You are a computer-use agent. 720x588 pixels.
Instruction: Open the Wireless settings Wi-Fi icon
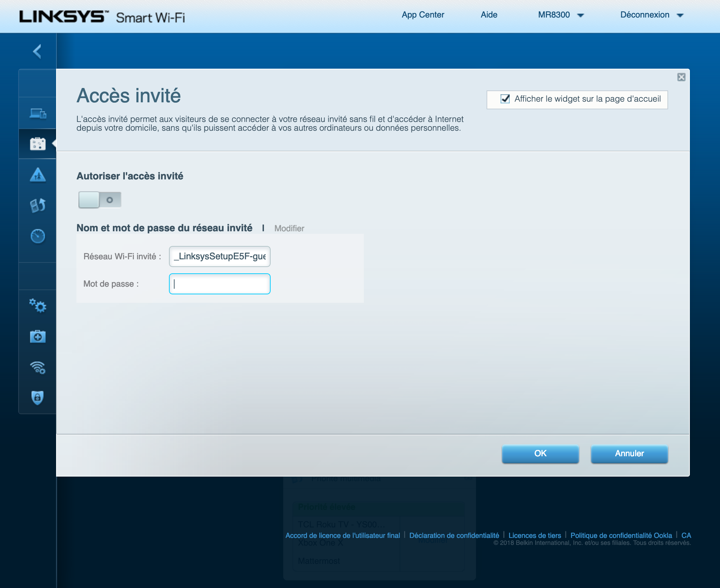38,368
